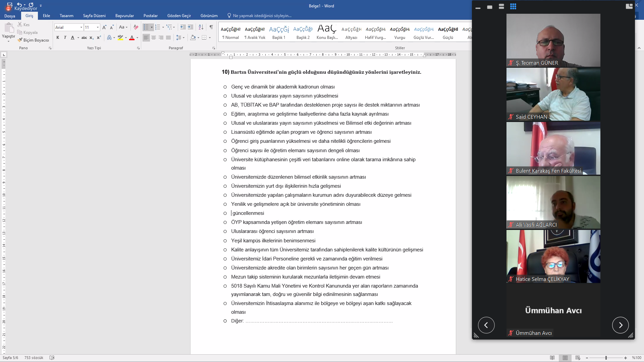
Task: Switch to the Sayfa Düzeni tab
Action: [x=94, y=16]
